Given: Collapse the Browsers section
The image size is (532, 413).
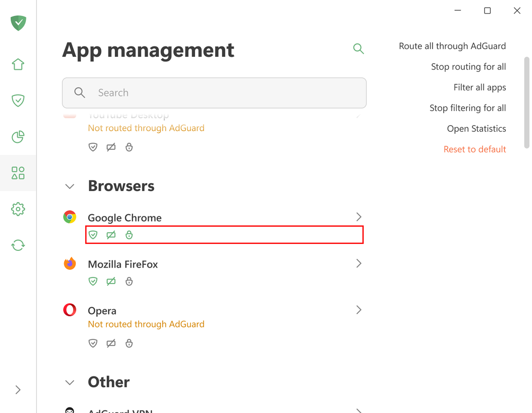Looking at the screenshot, I should [69, 186].
